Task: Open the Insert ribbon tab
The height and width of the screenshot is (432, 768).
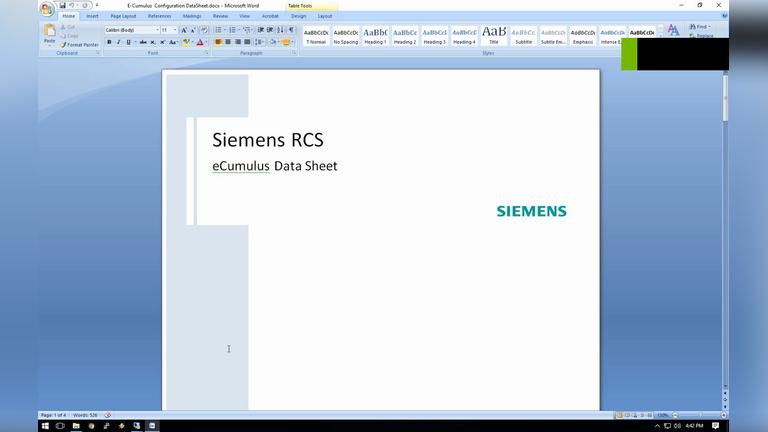Action: [92, 16]
